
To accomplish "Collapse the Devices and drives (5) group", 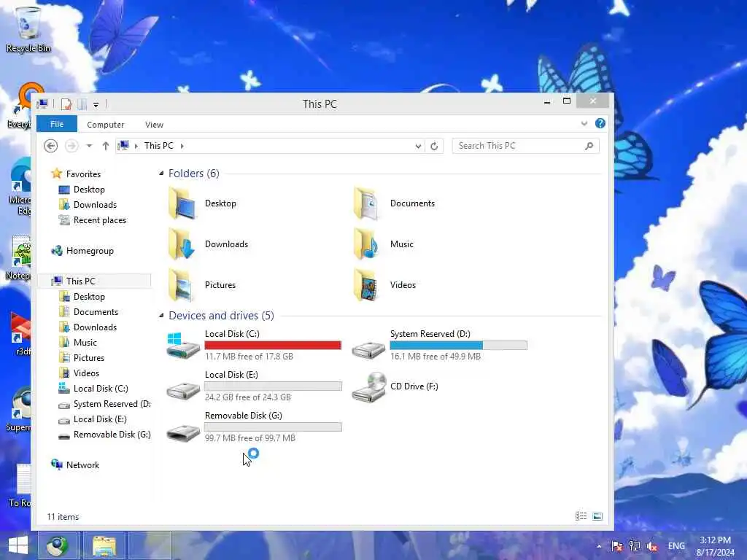I will 161,315.
